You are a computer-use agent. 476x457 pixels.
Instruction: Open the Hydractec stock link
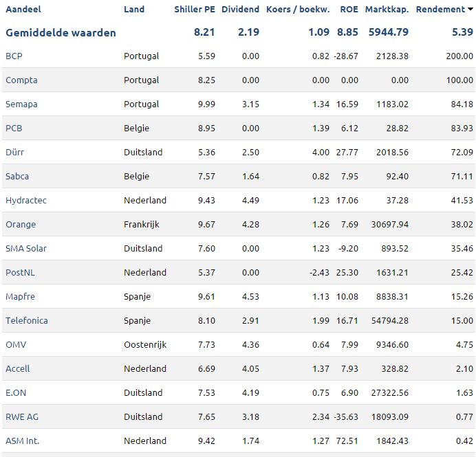tap(26, 201)
